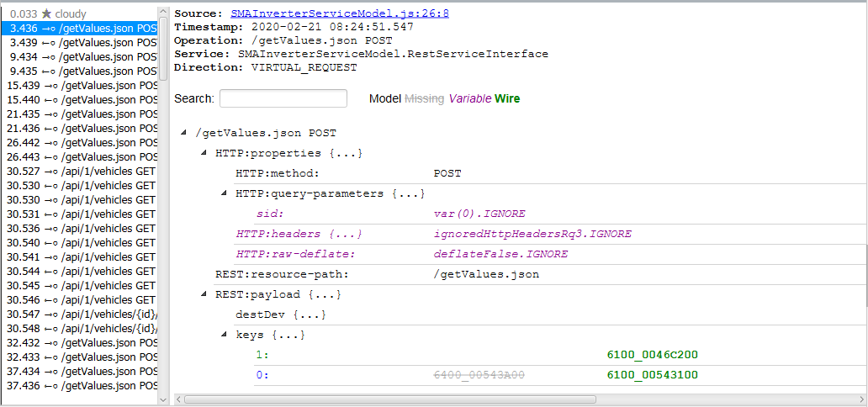Collapse the keys node
The image size is (868, 407).
224,335
